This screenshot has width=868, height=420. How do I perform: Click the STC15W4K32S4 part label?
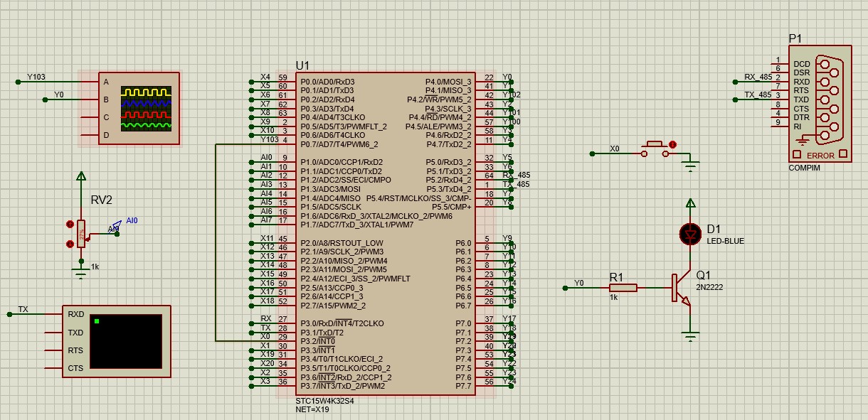[324, 401]
